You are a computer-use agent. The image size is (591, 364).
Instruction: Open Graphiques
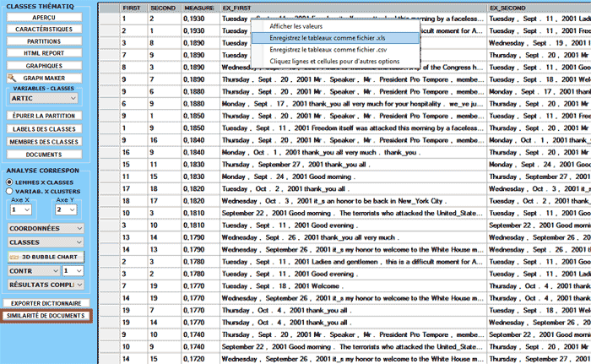tap(44, 66)
